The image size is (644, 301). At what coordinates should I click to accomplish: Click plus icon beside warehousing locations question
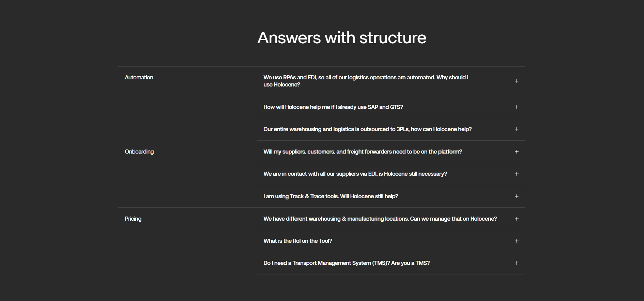(517, 219)
